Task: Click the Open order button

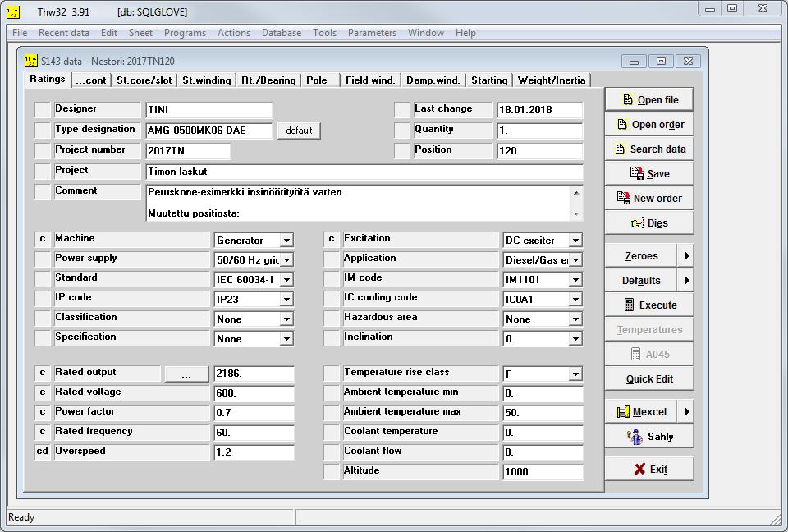Action: (649, 124)
